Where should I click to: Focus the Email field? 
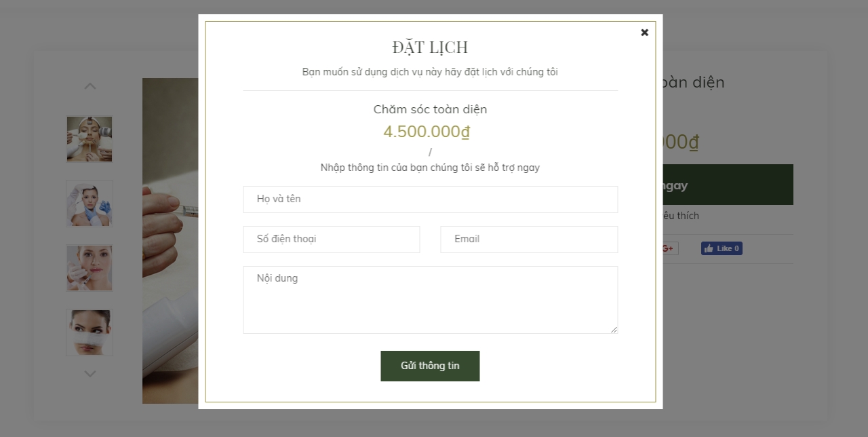click(x=529, y=240)
